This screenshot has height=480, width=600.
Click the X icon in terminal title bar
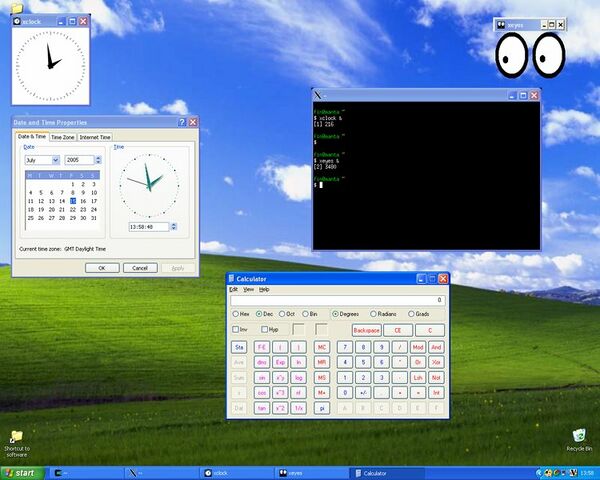click(x=318, y=93)
